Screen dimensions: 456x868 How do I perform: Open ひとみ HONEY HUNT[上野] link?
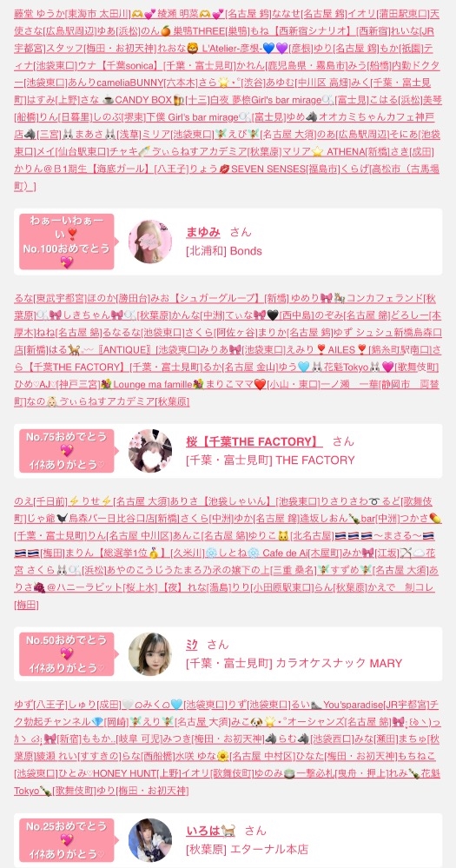[x=115, y=772]
